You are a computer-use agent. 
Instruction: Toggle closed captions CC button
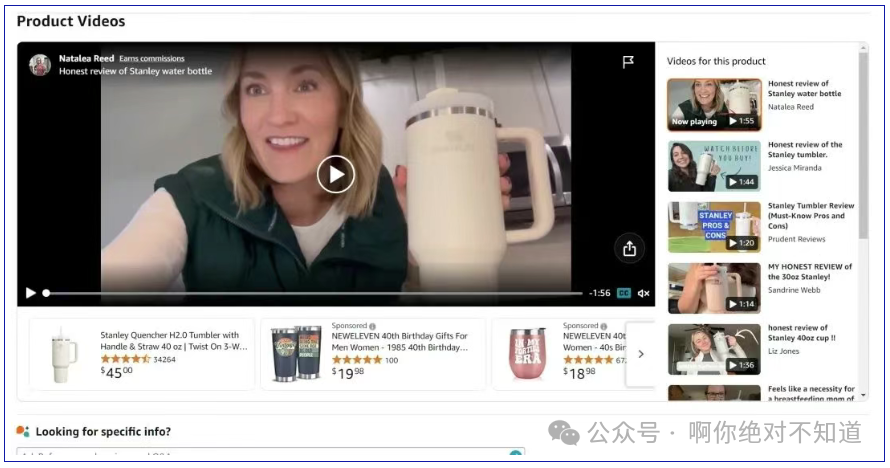(x=624, y=293)
